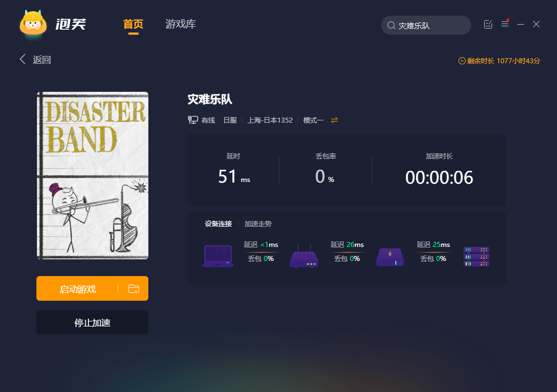Click the 00:00:06 acceleration timer
Viewport: 557px width, 392px height.
click(439, 178)
